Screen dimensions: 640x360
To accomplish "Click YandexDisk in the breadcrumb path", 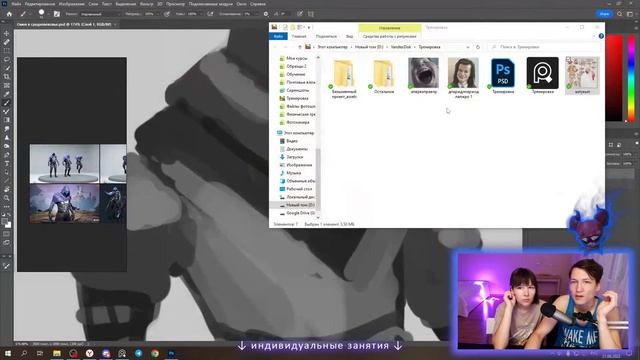I will point(401,47).
